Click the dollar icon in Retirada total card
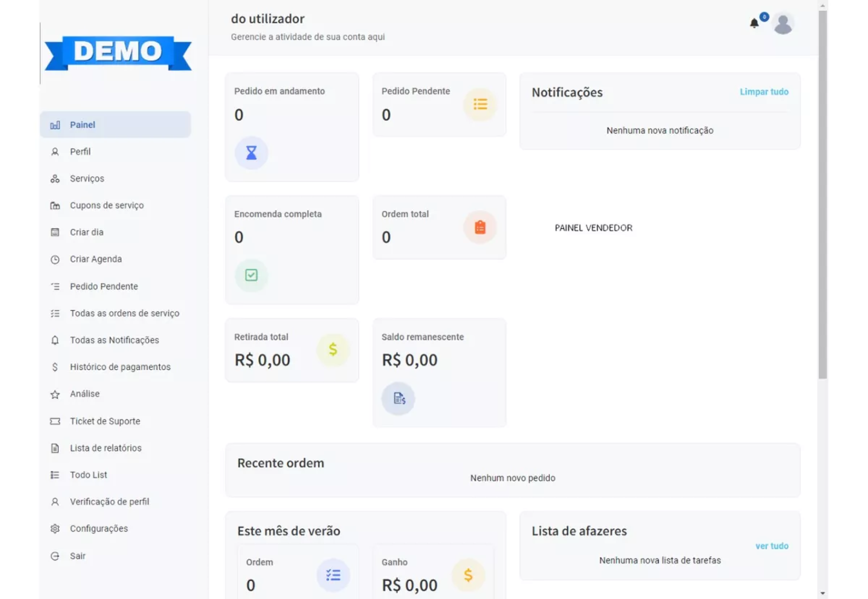The width and height of the screenshot is (868, 599). 333,350
